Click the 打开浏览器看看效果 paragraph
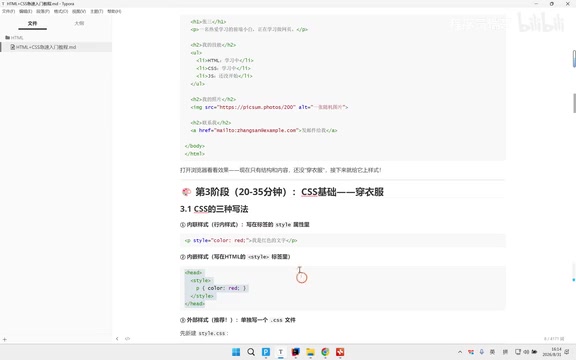Image resolution: width=576 pixels, height=360 pixels. [281, 170]
